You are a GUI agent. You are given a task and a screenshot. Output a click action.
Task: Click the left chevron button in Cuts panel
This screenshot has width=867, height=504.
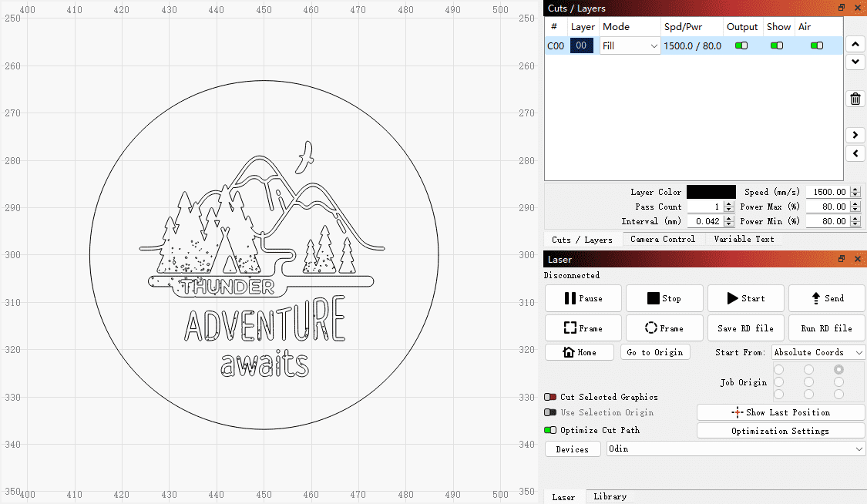point(855,153)
